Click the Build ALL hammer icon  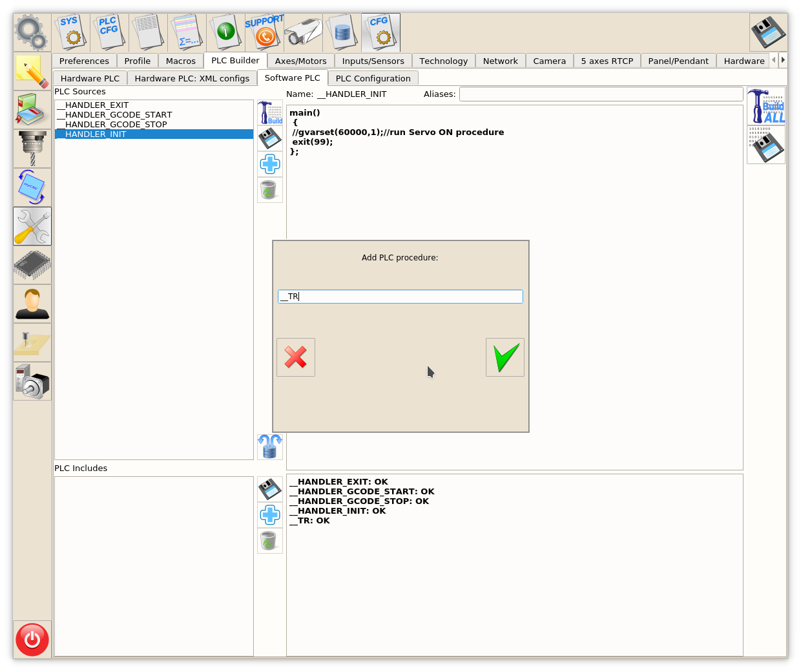(x=766, y=107)
